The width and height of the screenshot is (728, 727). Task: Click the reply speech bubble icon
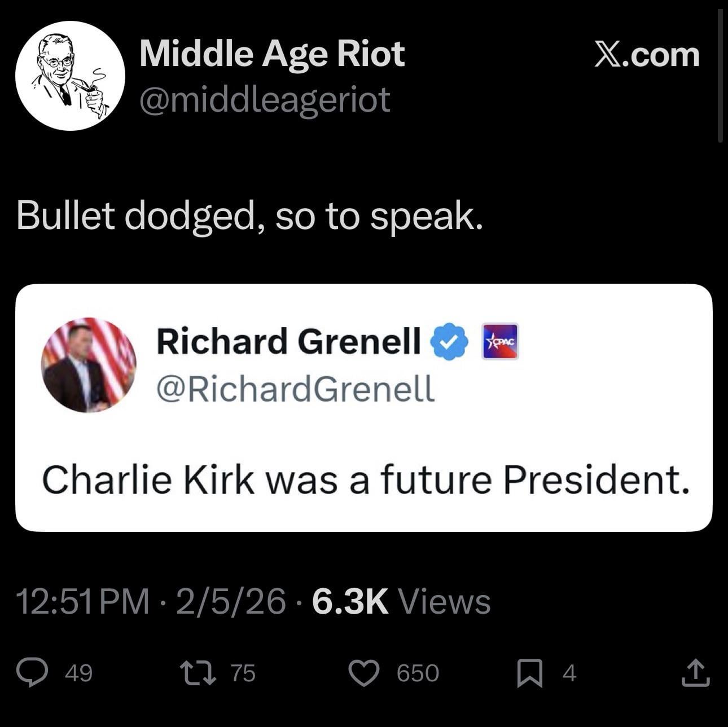pyautogui.click(x=32, y=673)
